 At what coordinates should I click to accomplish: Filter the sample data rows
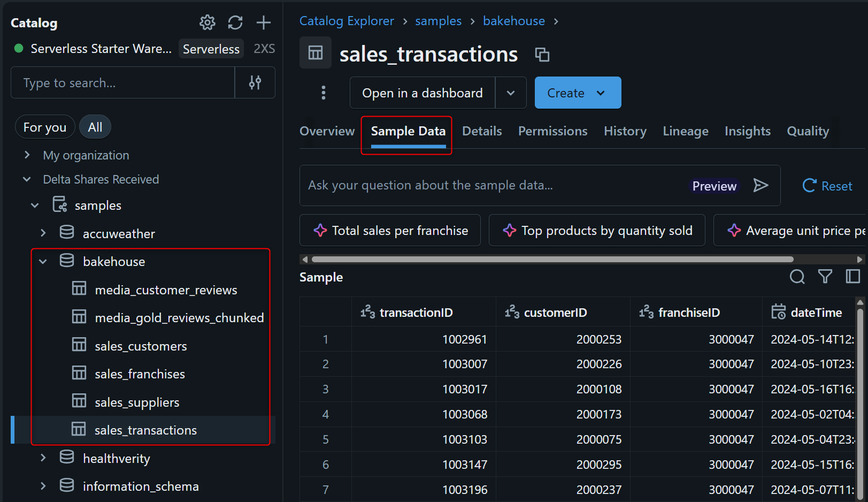(825, 277)
